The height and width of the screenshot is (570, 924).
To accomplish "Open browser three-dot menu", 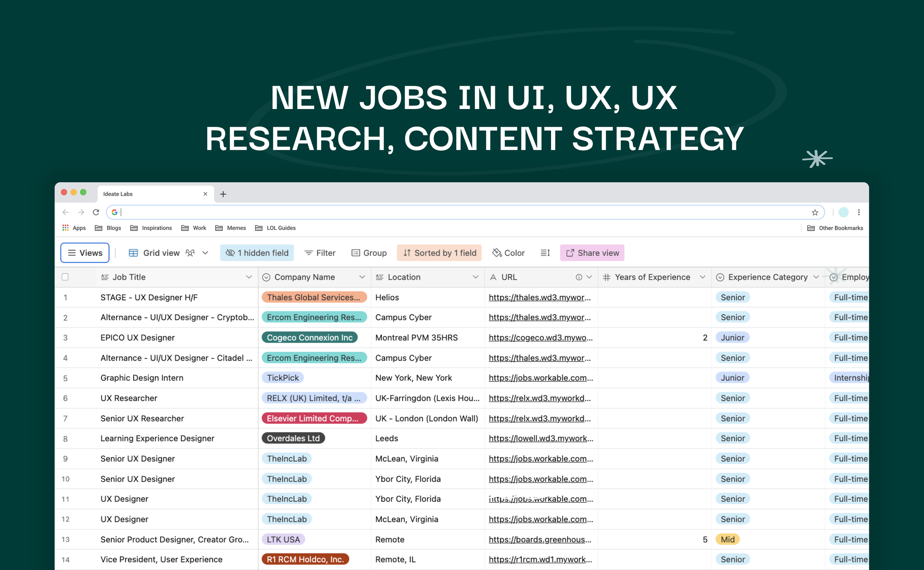I will coord(859,212).
